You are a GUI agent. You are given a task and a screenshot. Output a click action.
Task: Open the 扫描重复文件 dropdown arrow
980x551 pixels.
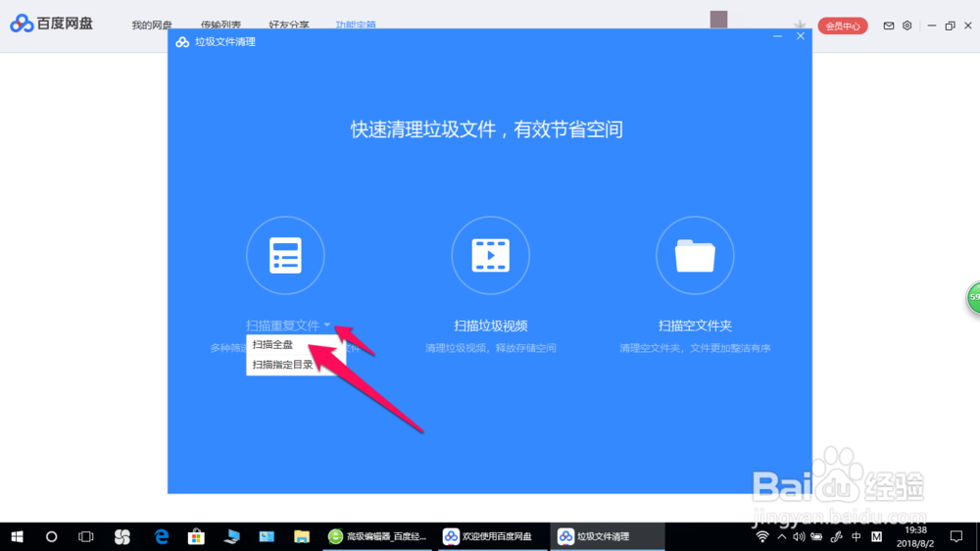pyautogui.click(x=327, y=326)
